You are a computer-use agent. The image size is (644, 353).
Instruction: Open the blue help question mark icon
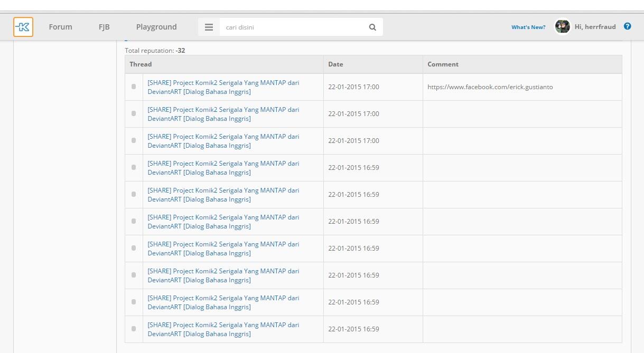tap(627, 26)
